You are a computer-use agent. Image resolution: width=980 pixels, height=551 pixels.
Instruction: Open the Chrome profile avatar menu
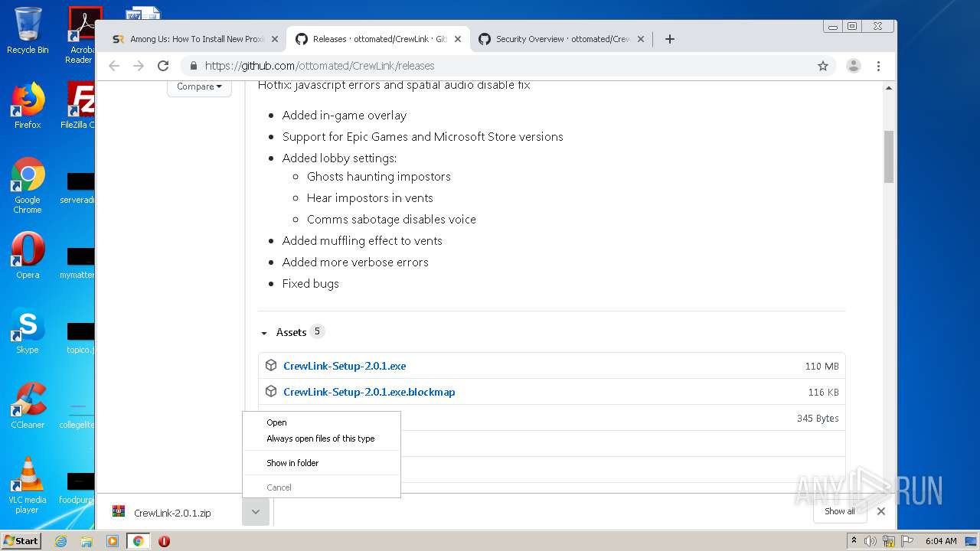click(854, 66)
